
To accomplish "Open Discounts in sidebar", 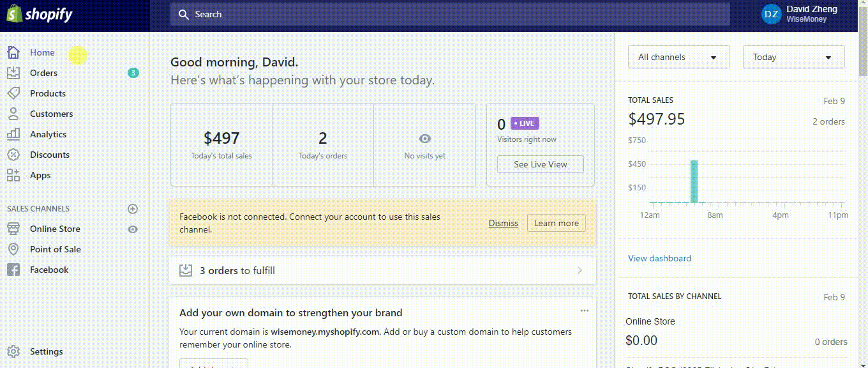I will point(50,155).
